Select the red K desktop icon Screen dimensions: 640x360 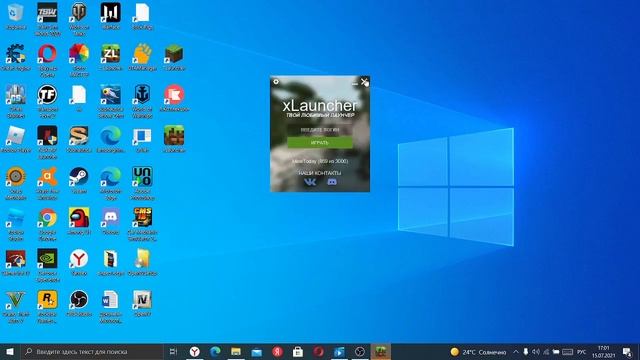coord(174,98)
